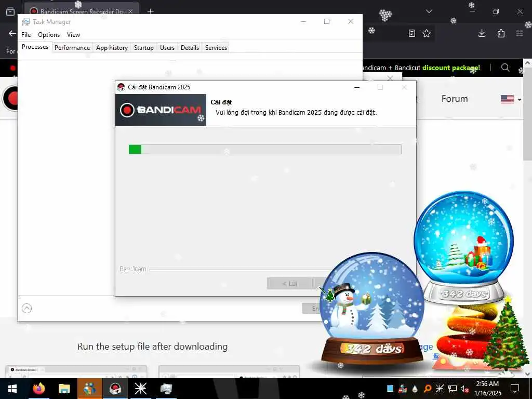Open the network tray icon
The height and width of the screenshot is (399, 532).
(x=452, y=389)
